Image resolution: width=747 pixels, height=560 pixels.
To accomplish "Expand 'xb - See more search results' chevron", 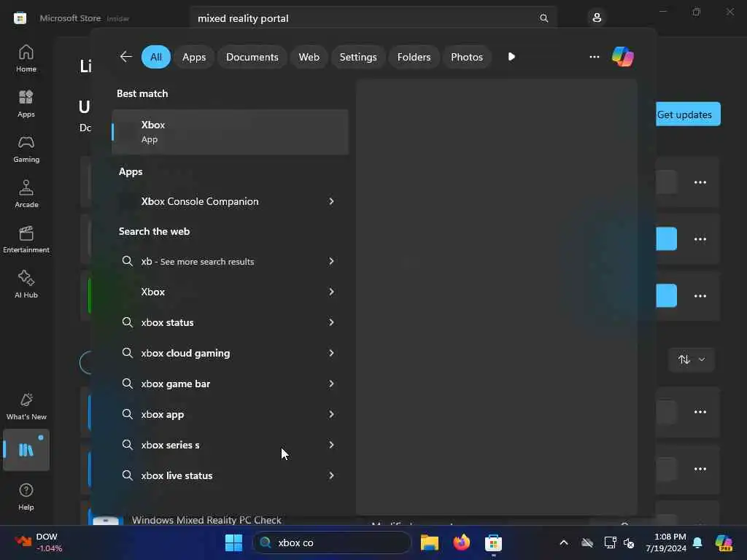I will pyautogui.click(x=331, y=261).
